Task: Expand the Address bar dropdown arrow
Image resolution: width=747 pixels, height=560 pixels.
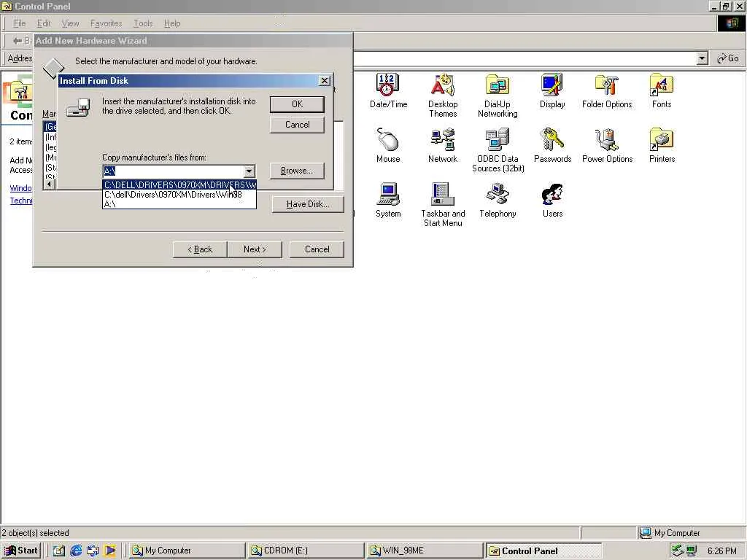Action: pyautogui.click(x=702, y=58)
